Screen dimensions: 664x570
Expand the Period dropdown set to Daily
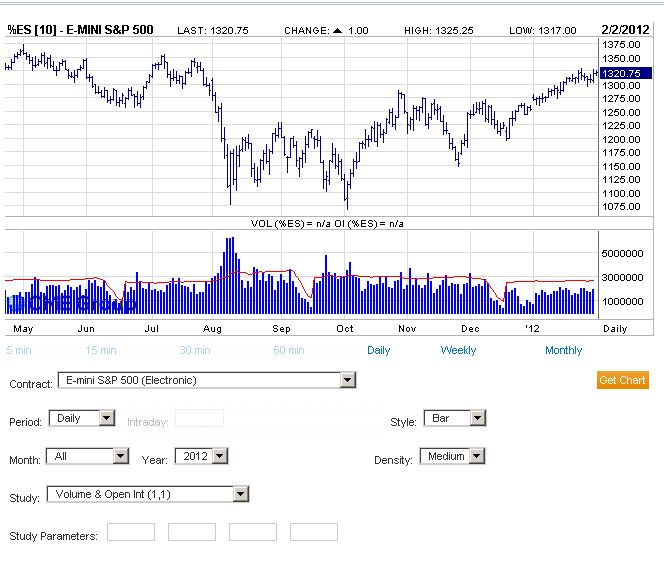tap(81, 418)
